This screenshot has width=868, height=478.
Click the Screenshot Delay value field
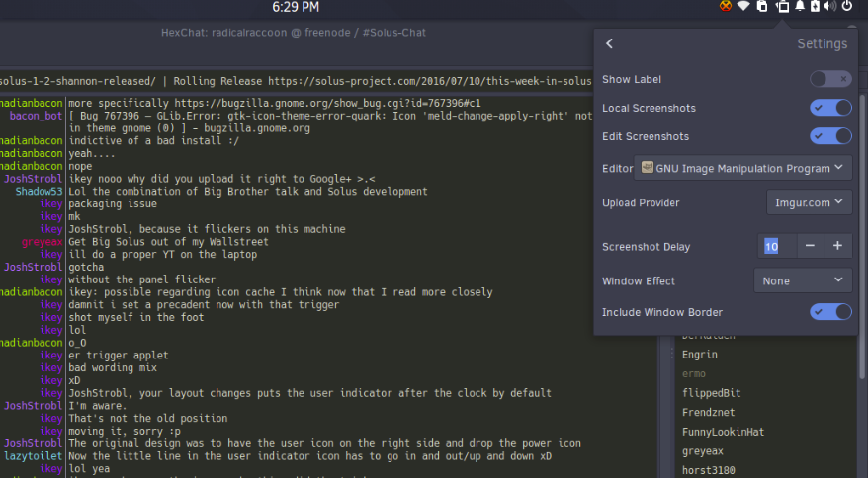777,246
